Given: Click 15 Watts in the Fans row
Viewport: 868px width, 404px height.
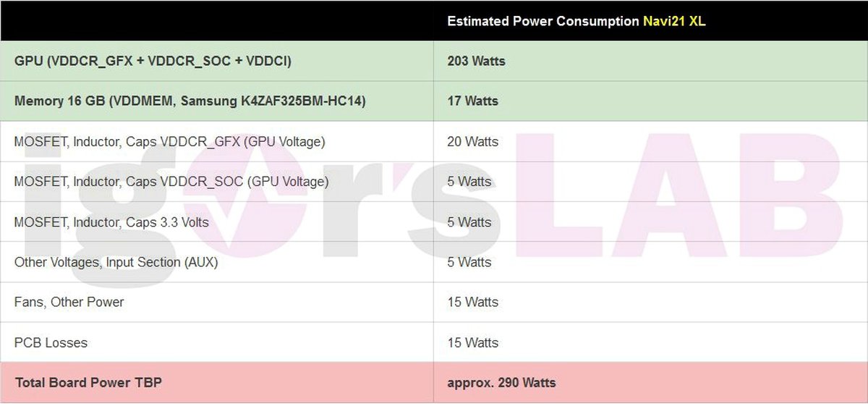Looking at the screenshot, I should tap(472, 302).
